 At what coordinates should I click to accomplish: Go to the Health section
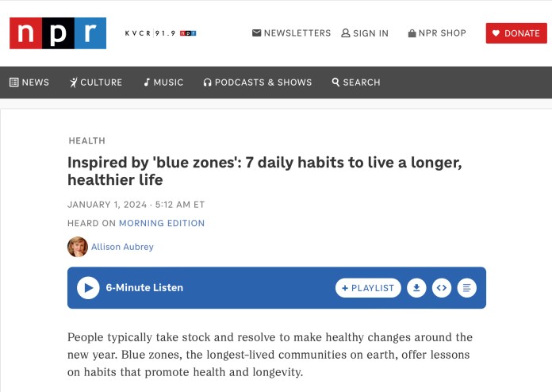86,140
